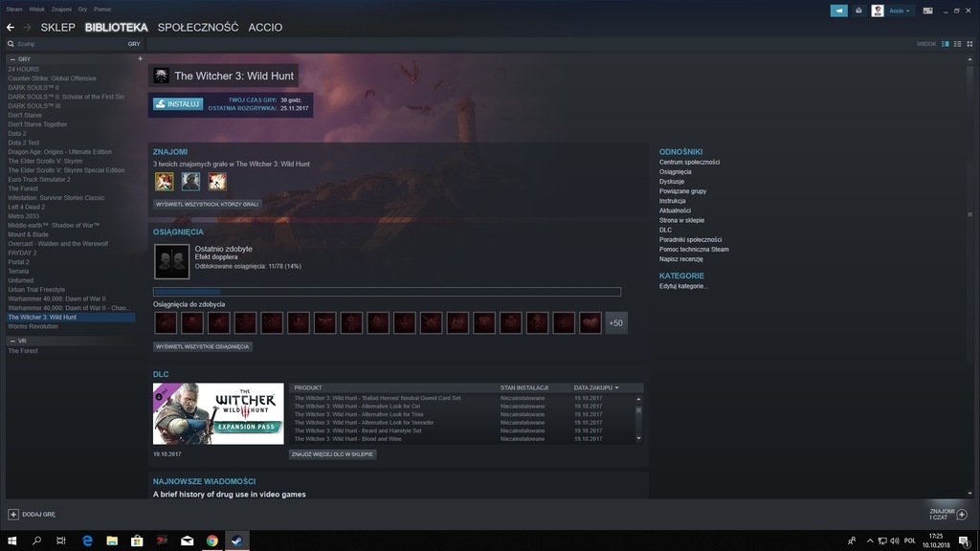The image size is (980, 551).
Task: Click the library search input field
Action: click(71, 44)
